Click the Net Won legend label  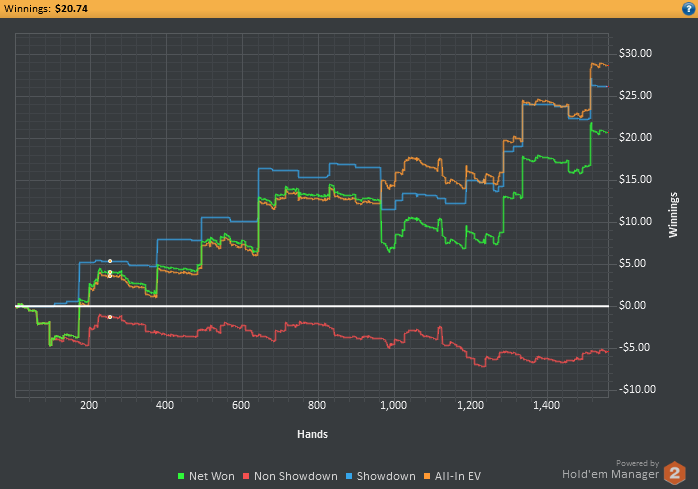click(x=212, y=476)
